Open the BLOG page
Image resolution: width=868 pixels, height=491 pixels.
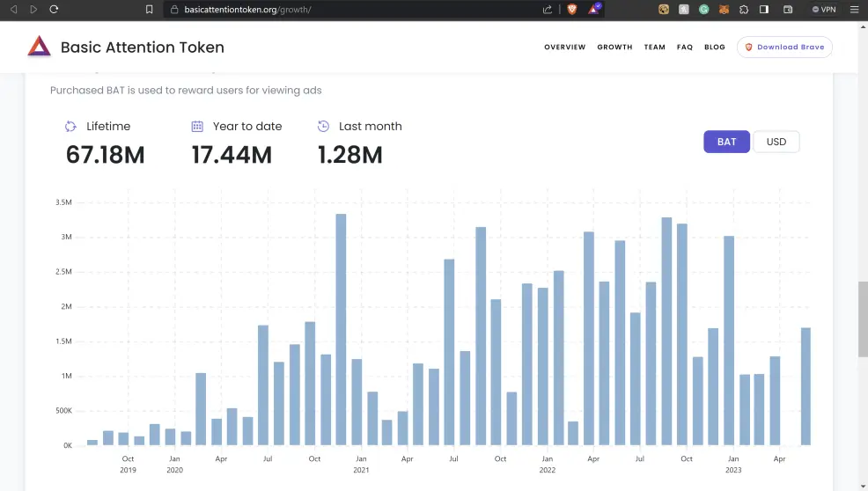coord(715,47)
